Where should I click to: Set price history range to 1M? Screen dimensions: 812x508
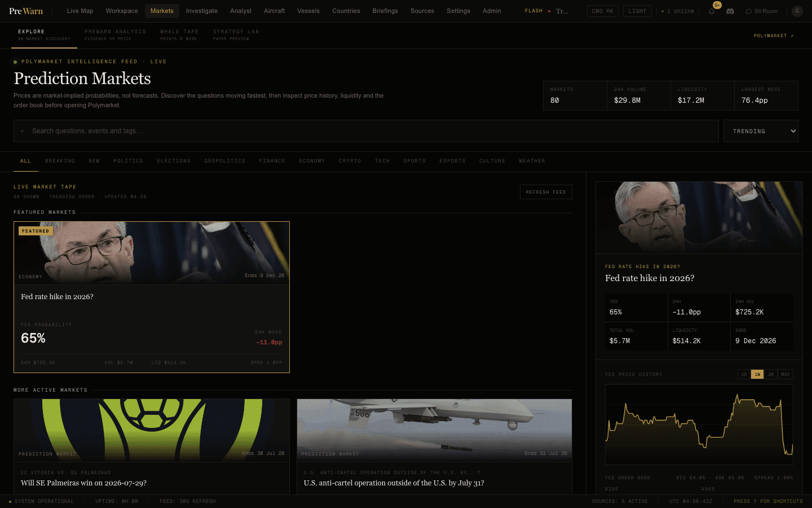click(771, 374)
